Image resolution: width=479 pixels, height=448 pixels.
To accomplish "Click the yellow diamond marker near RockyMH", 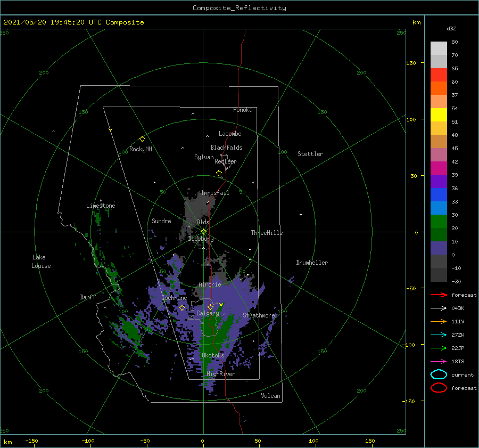I will [142, 139].
